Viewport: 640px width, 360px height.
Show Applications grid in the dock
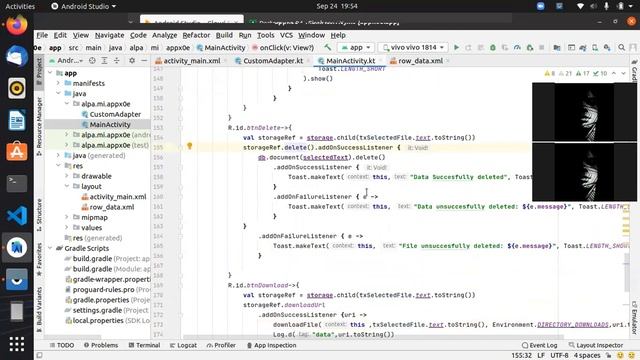[17, 344]
